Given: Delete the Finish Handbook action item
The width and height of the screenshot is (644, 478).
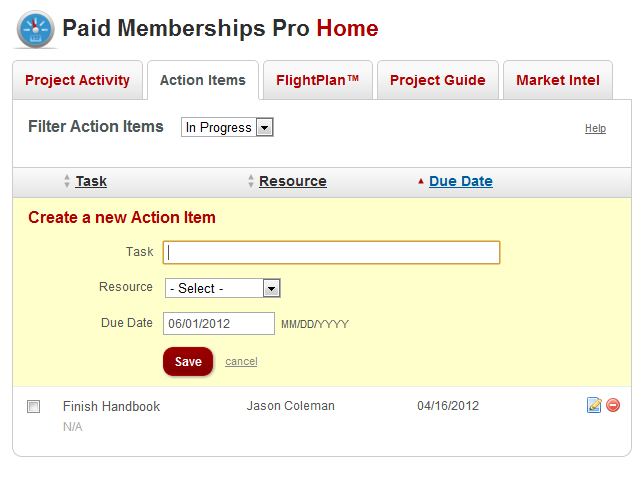Looking at the screenshot, I should click(x=613, y=405).
